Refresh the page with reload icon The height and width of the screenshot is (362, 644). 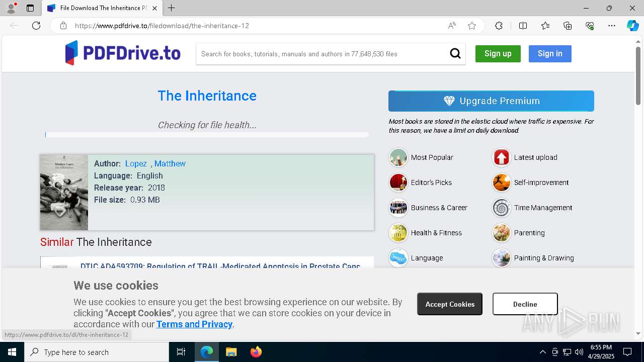point(36,26)
